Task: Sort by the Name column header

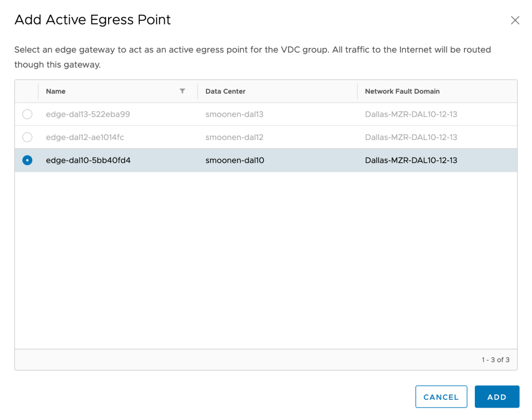Action: [56, 91]
